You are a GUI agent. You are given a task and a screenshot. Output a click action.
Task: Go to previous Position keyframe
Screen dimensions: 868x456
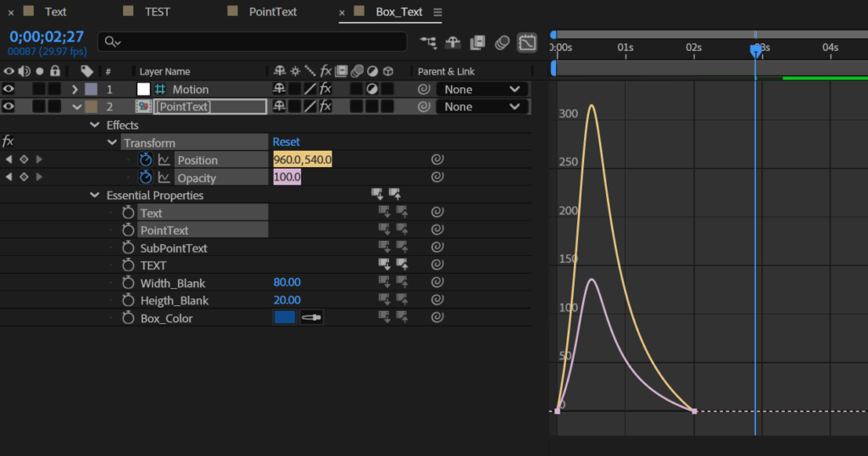coord(8,159)
